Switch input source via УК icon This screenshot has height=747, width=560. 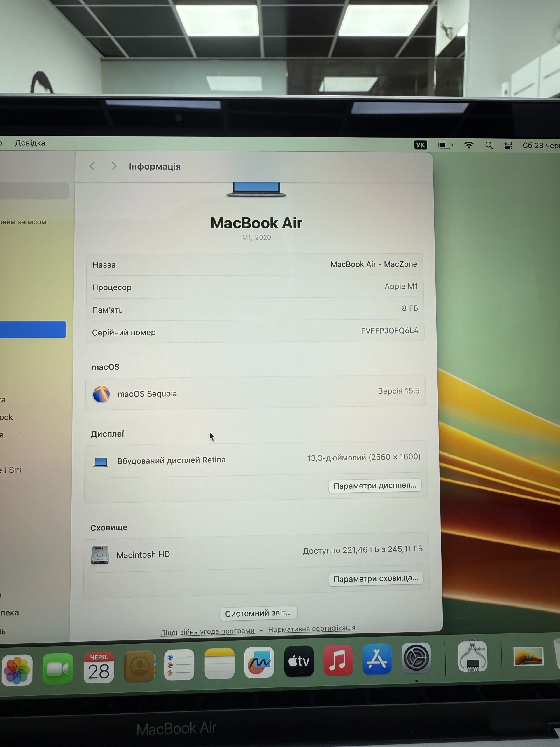click(421, 145)
